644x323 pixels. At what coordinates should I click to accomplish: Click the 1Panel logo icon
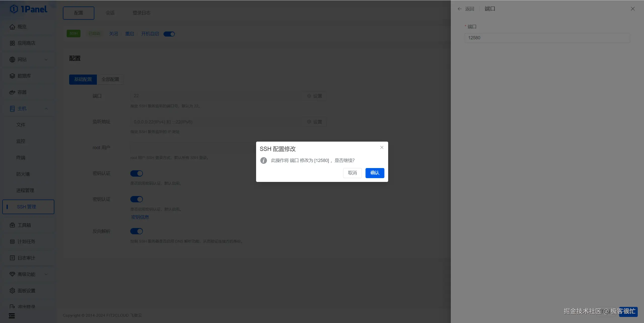click(x=14, y=9)
